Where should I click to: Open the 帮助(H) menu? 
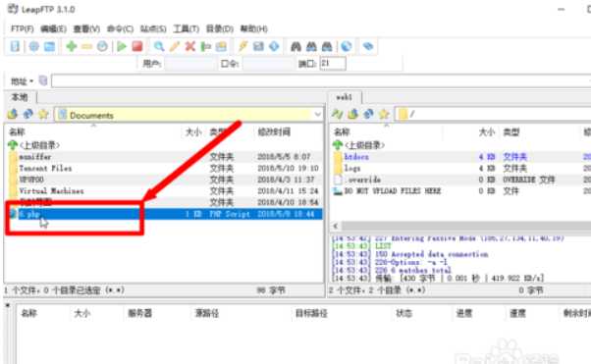[x=253, y=28]
